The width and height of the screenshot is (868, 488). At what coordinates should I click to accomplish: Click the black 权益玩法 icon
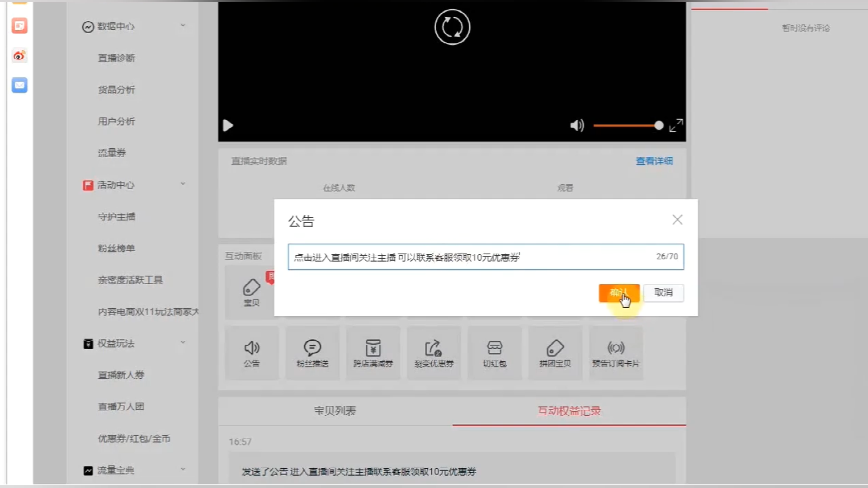(x=88, y=344)
